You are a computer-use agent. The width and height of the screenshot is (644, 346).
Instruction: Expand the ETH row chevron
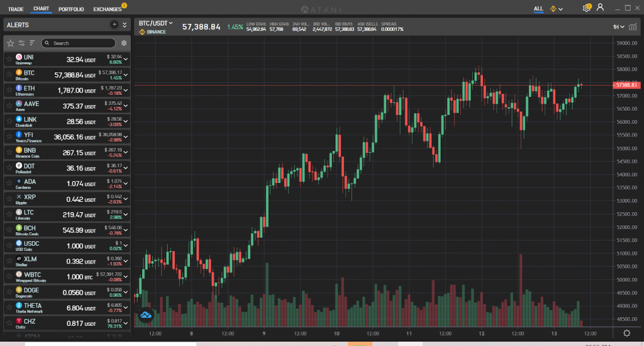[x=126, y=91]
